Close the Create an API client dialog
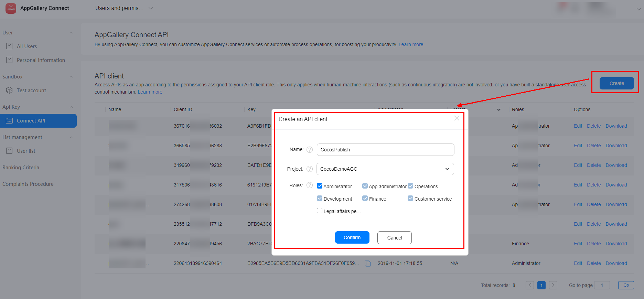644x299 pixels. [x=457, y=118]
